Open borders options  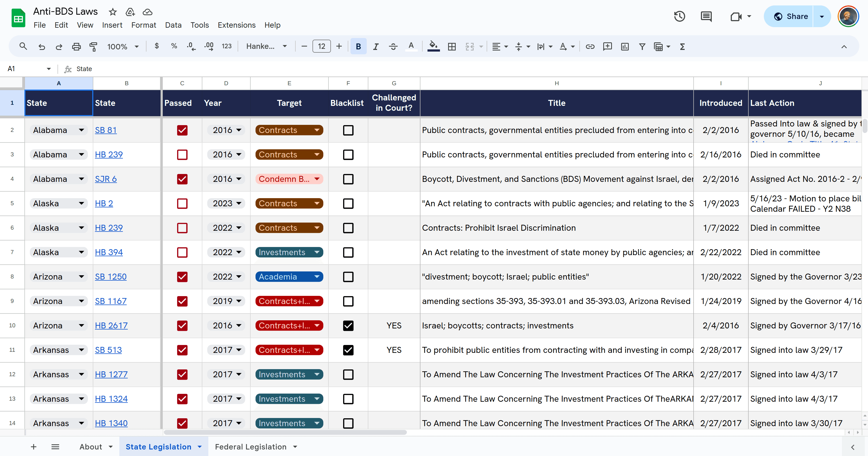click(452, 46)
